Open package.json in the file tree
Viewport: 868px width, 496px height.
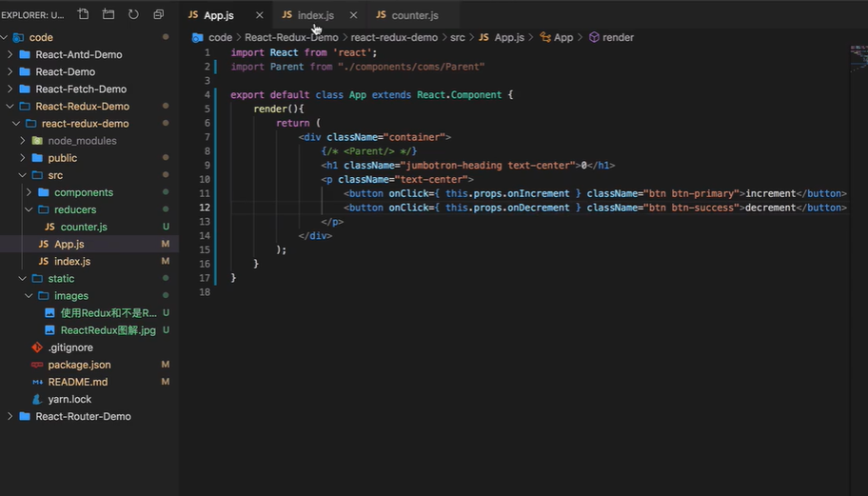[79, 365]
